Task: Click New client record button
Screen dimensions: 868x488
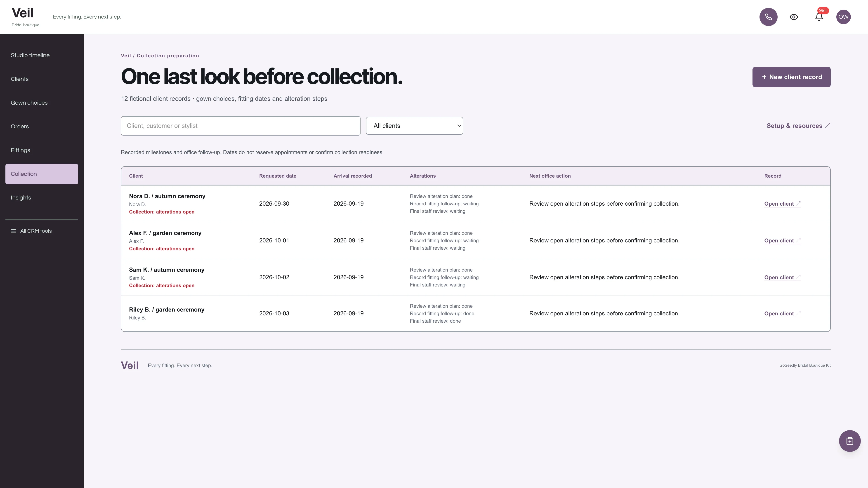Action: pyautogui.click(x=791, y=77)
